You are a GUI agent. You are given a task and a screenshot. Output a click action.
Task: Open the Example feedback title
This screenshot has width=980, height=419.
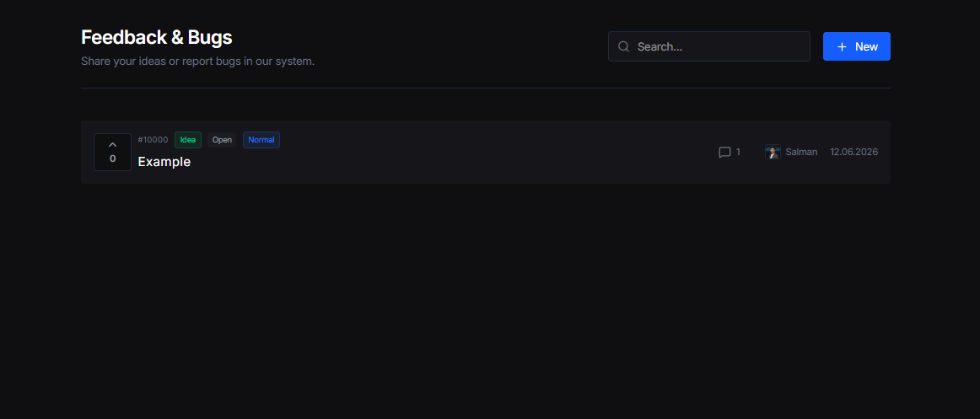(164, 162)
